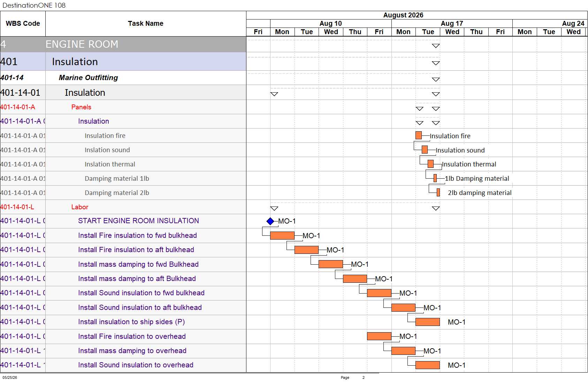588x382 pixels.
Task: Click the Labor summary start triangle marker
Action: (x=274, y=209)
